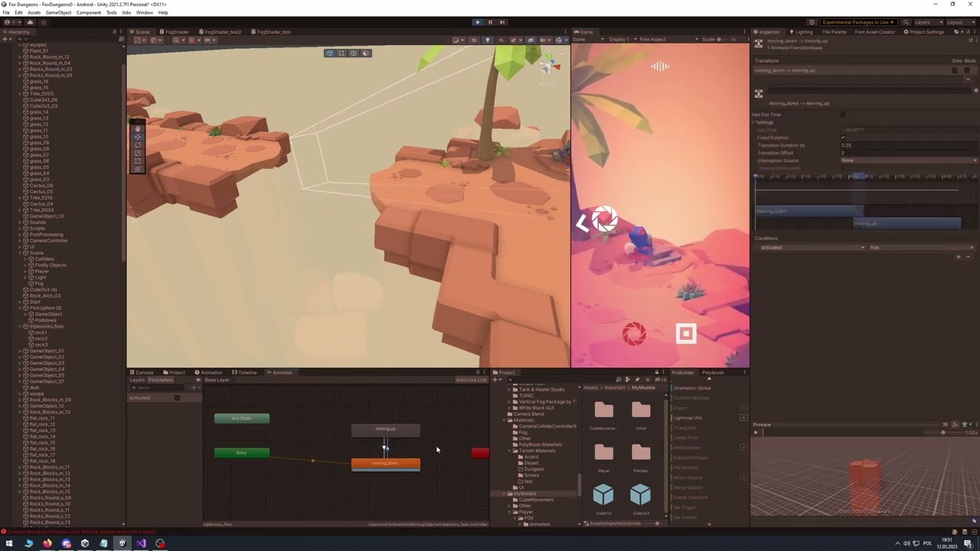Toggle Mute on the moving_down transition
The image size is (980, 551).
pos(967,70)
